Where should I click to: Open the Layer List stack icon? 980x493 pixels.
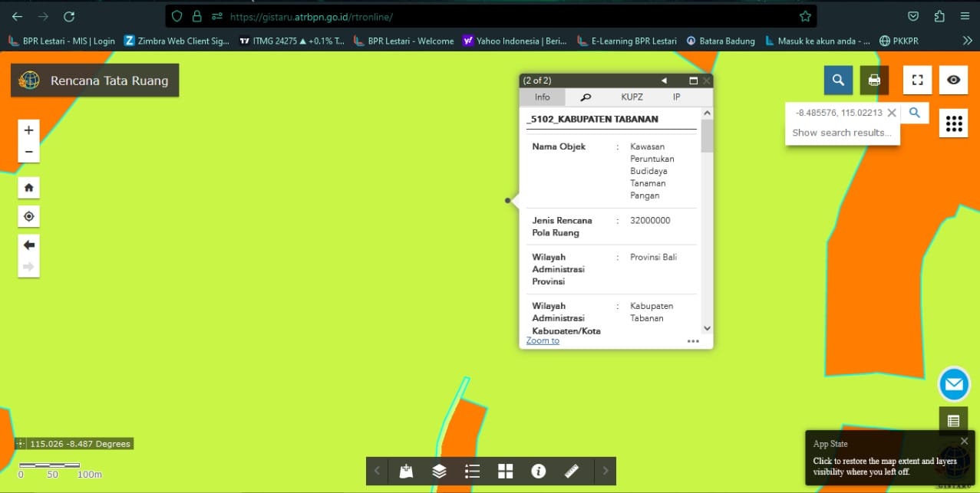tap(439, 472)
